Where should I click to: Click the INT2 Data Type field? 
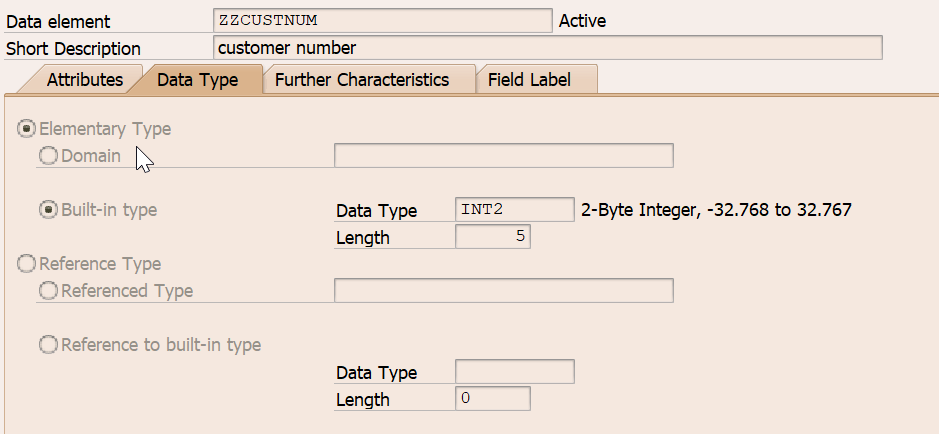pyautogui.click(x=514, y=210)
